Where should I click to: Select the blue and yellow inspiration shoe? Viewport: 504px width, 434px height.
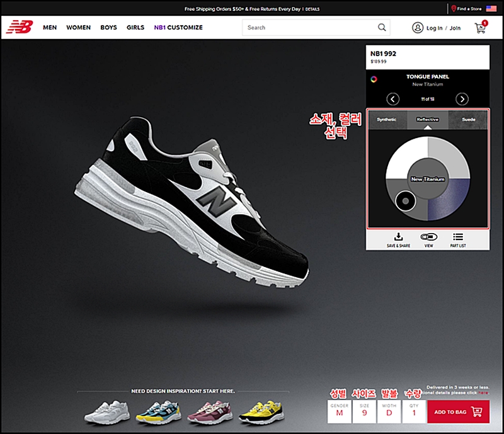(x=158, y=412)
